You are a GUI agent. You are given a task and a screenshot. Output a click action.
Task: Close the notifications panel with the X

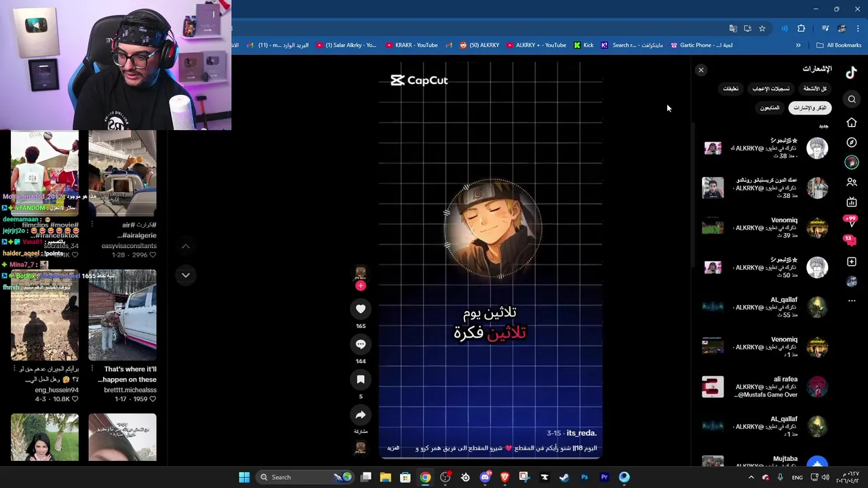pyautogui.click(x=701, y=70)
